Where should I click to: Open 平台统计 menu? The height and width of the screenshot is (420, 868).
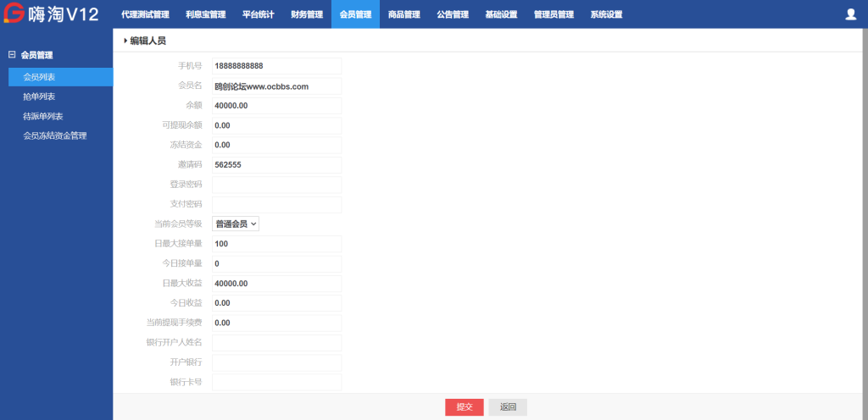[258, 14]
